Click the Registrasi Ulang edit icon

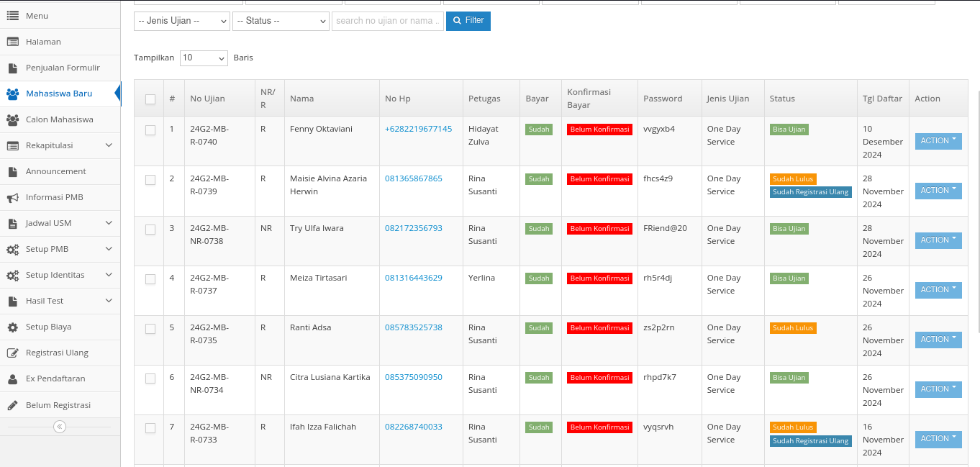pyautogui.click(x=12, y=353)
